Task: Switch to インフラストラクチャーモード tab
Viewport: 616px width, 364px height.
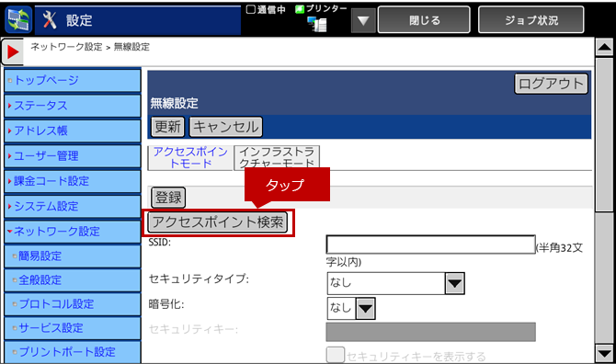Action: tap(277, 157)
